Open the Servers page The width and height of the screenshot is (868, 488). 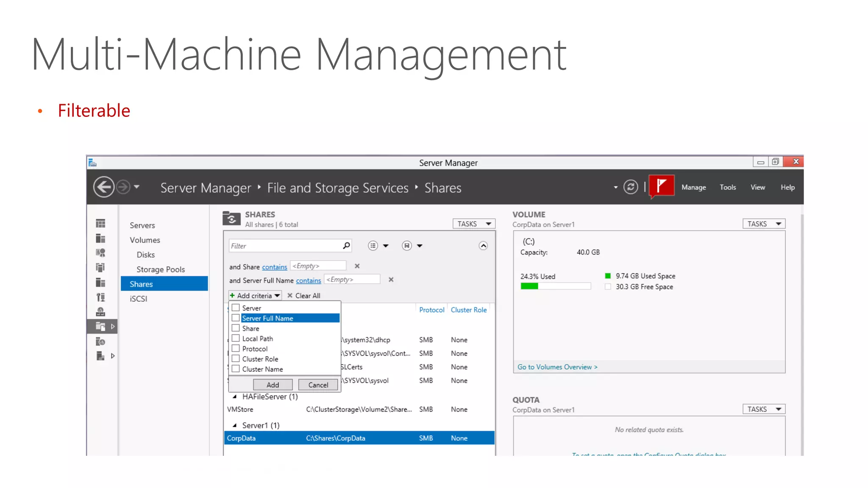click(142, 225)
